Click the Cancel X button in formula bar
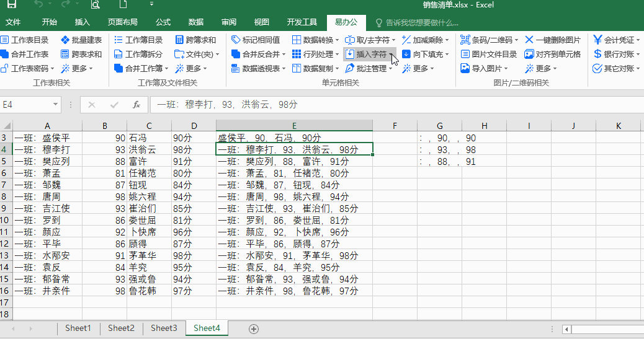Image resolution: width=644 pixels, height=339 pixels. [x=92, y=105]
